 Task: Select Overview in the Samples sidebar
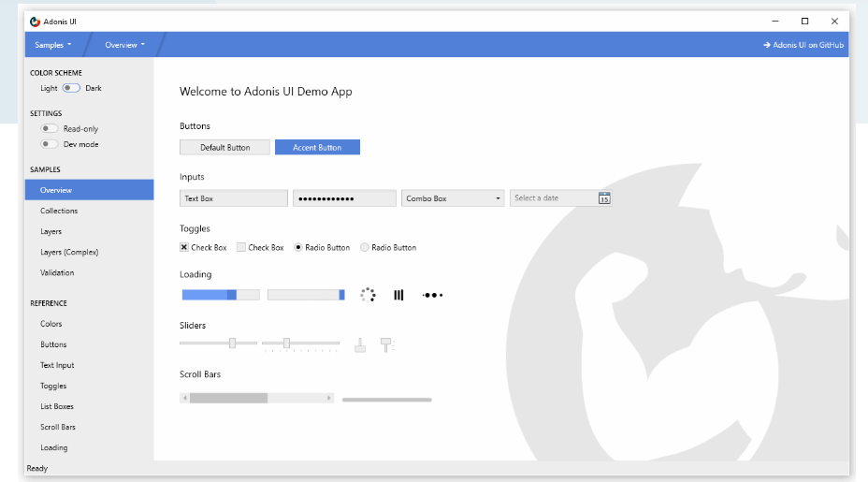click(89, 190)
